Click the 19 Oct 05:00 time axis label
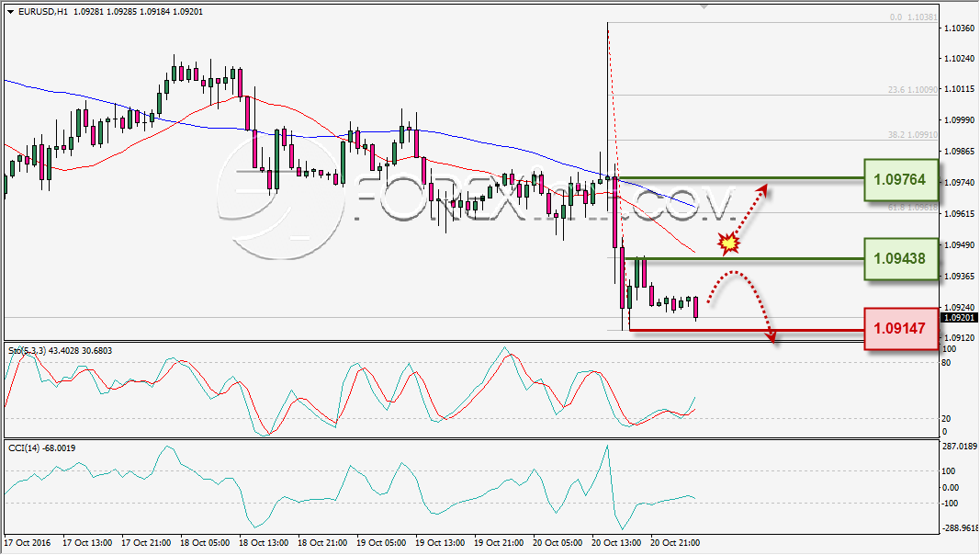The image size is (980, 555). click(x=381, y=542)
